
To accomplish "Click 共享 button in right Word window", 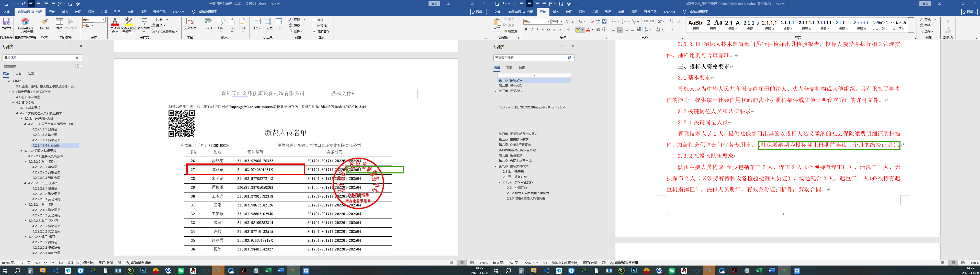I will point(969,12).
